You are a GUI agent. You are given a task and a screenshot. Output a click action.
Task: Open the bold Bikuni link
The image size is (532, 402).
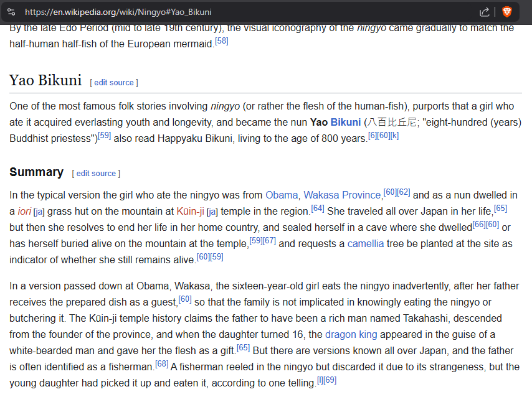(x=345, y=122)
